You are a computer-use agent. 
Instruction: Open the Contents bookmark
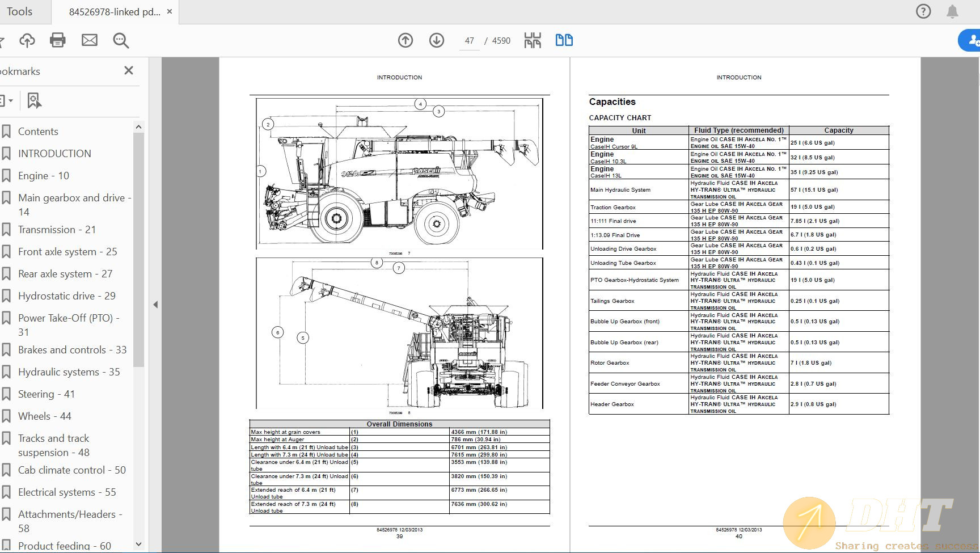(38, 132)
